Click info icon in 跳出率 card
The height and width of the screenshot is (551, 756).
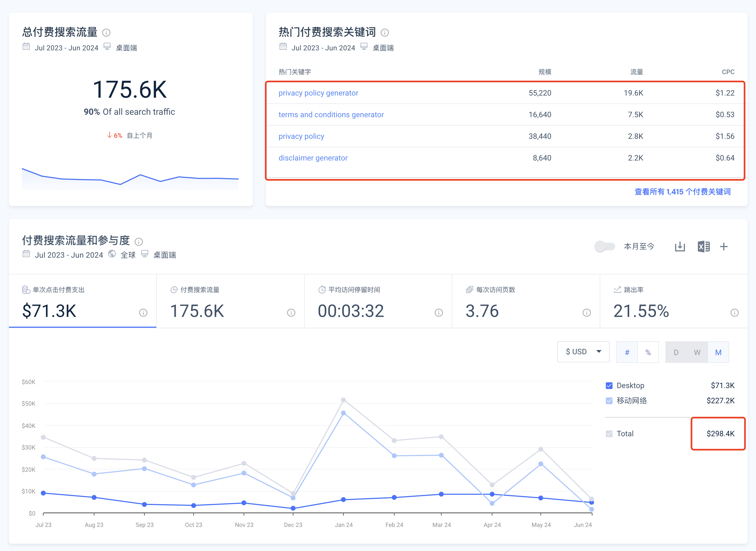pyautogui.click(x=735, y=313)
